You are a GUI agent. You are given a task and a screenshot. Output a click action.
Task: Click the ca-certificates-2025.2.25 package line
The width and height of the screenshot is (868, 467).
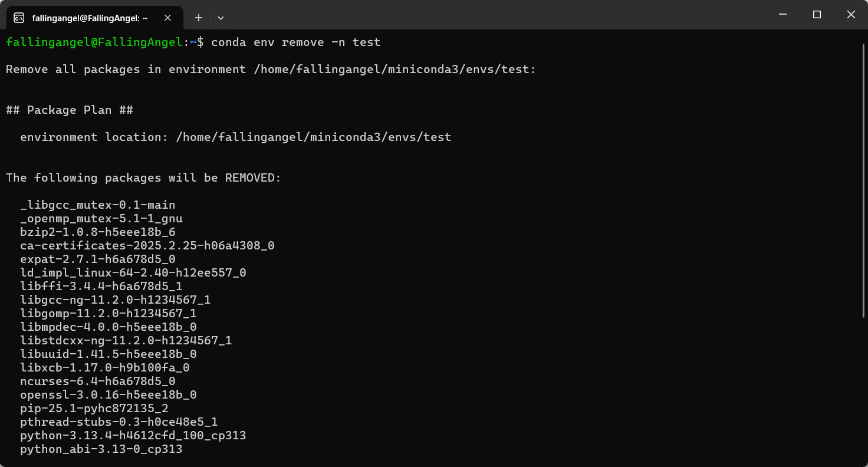(147, 245)
